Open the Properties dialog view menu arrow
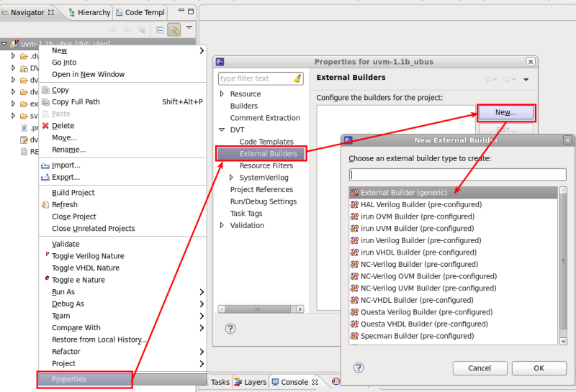The height and width of the screenshot is (392, 576). click(526, 79)
